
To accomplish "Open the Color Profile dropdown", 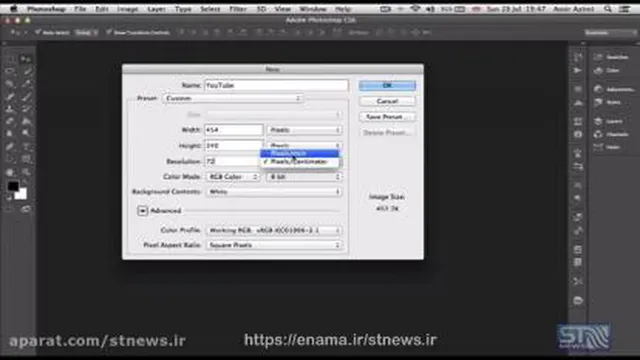I will coord(273,230).
